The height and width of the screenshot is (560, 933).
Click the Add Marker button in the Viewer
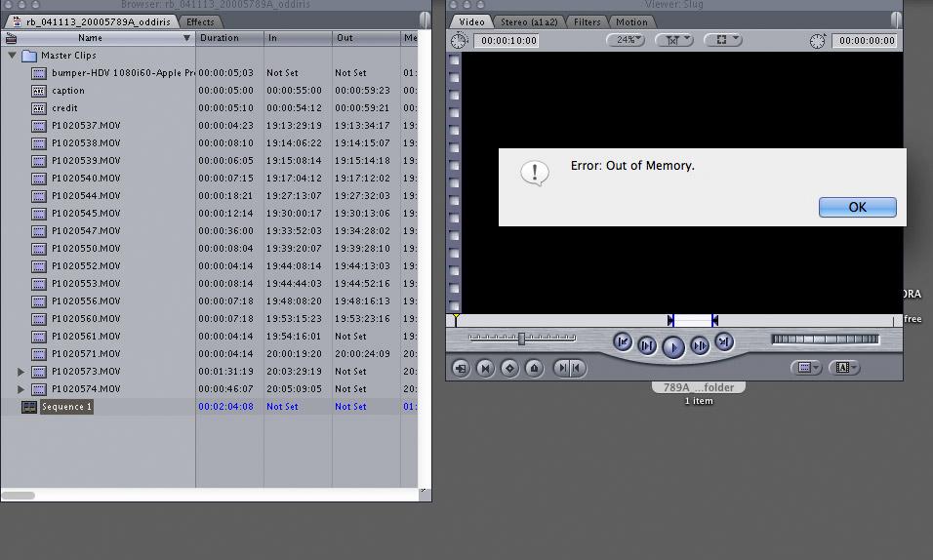click(534, 368)
